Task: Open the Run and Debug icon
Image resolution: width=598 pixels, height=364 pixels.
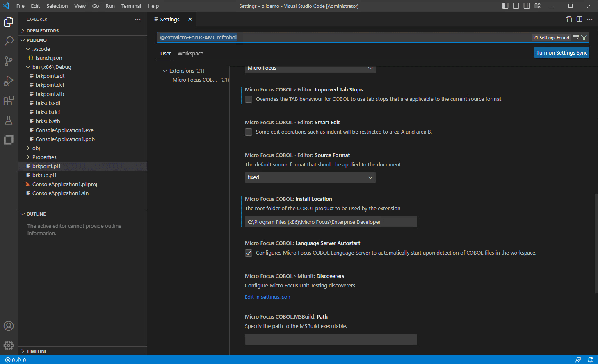Action: tap(9, 81)
